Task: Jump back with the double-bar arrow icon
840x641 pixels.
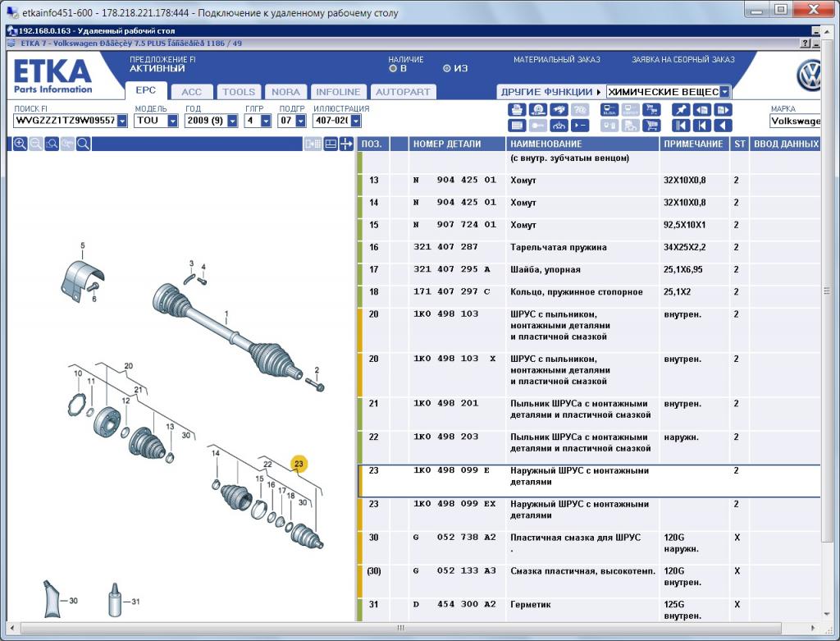Action: point(681,126)
